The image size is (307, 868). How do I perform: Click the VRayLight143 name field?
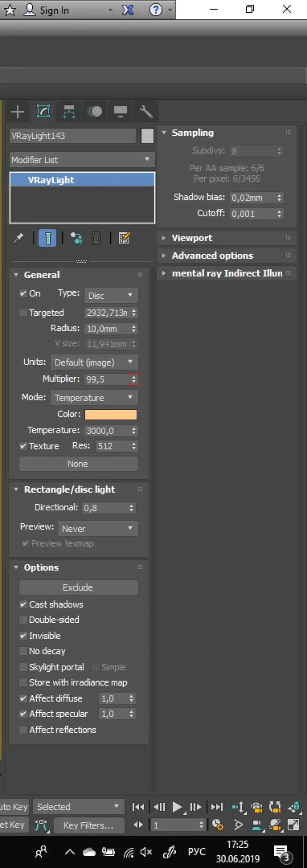pyautogui.click(x=72, y=136)
